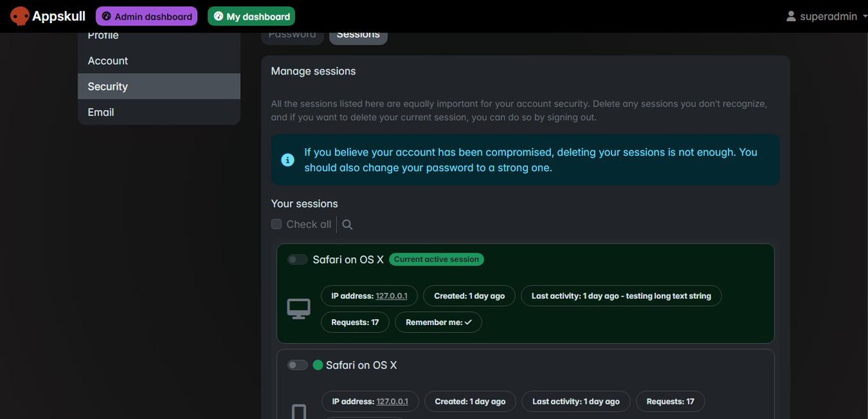Switch to the Sessions tab

[x=358, y=35]
